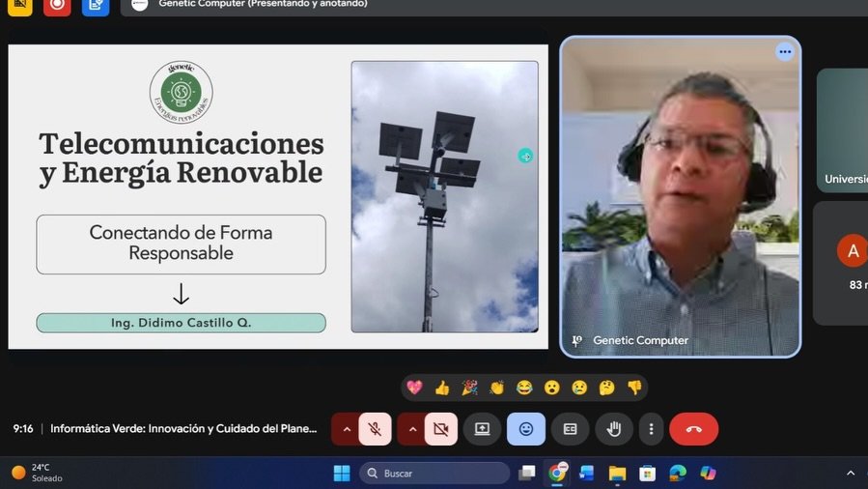Unmute the microphone in the call bar
Viewport: 868px width, 489px height.
(375, 429)
